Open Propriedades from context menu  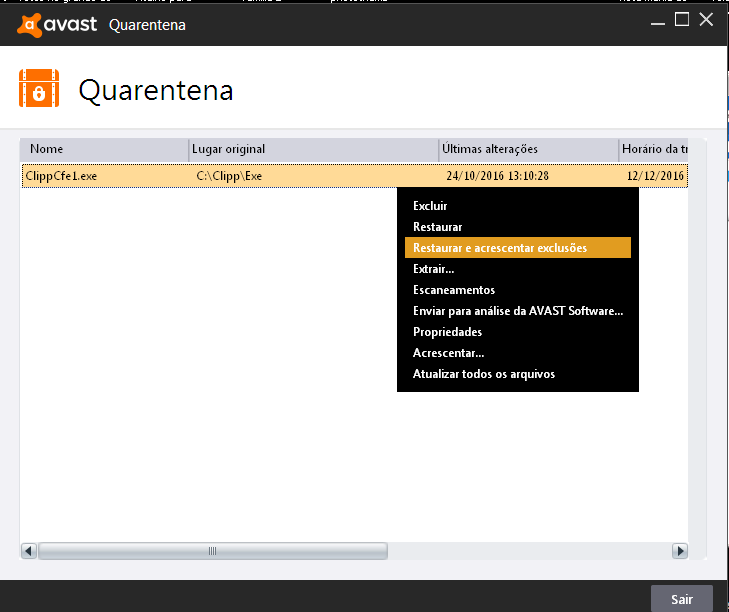click(x=447, y=332)
